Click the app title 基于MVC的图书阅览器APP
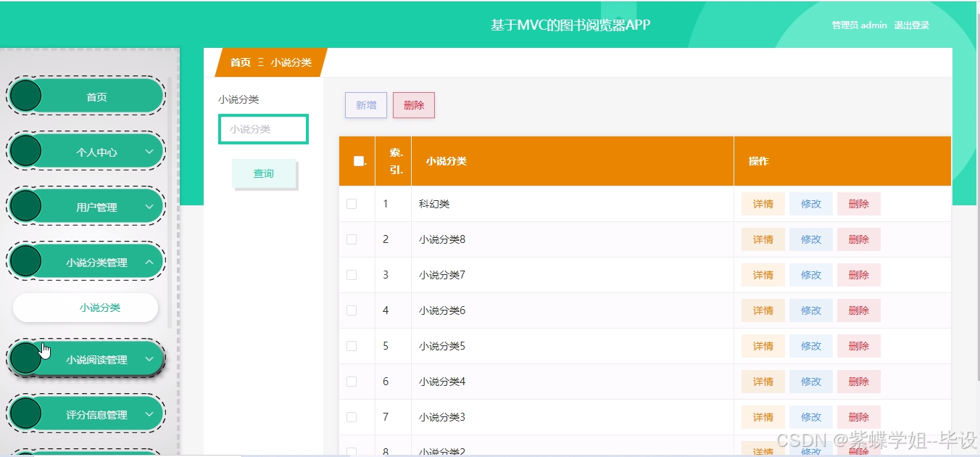Viewport: 980px width, 457px height. (x=570, y=25)
